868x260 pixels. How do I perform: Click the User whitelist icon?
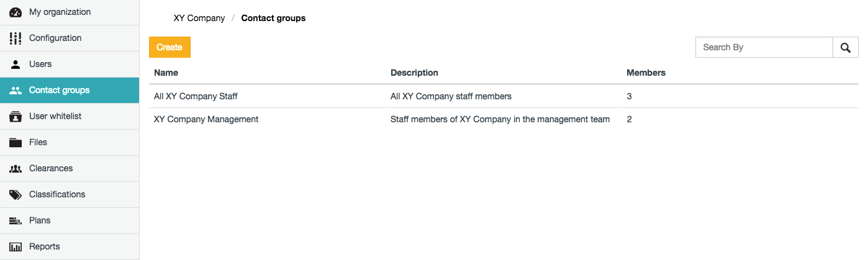click(x=16, y=117)
